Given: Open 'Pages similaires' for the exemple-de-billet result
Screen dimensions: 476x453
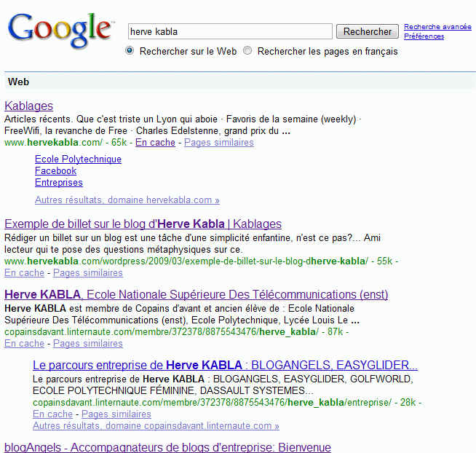Looking at the screenshot, I should pyautogui.click(x=88, y=273).
